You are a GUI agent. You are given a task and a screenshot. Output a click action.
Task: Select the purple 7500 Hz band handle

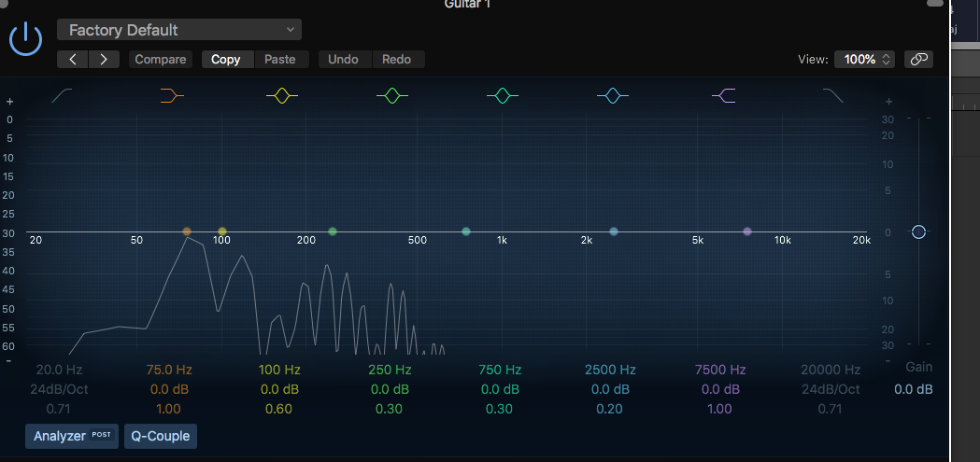tap(746, 231)
